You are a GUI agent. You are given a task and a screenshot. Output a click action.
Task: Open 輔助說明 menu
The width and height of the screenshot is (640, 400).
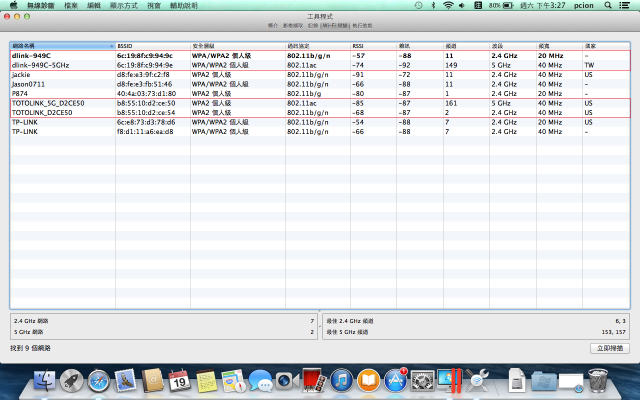184,6
